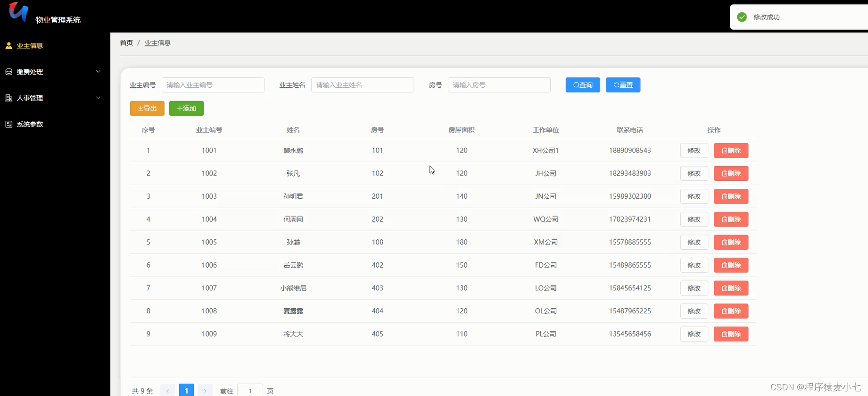This screenshot has width=868, height=396.
Task: Delete owner 孙越 row
Action: tap(731, 242)
